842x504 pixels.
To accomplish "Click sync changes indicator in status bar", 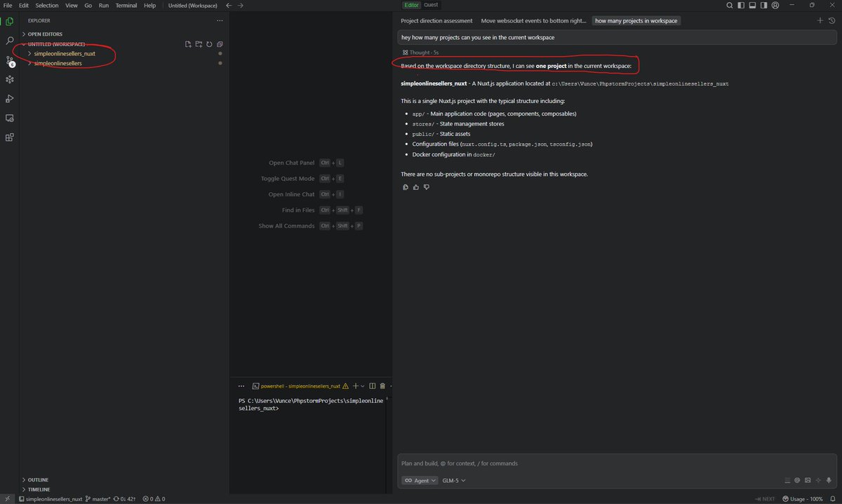I will [125, 499].
